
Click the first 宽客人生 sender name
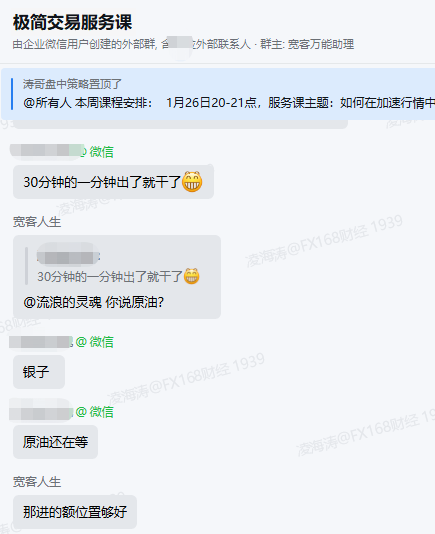tap(37, 222)
